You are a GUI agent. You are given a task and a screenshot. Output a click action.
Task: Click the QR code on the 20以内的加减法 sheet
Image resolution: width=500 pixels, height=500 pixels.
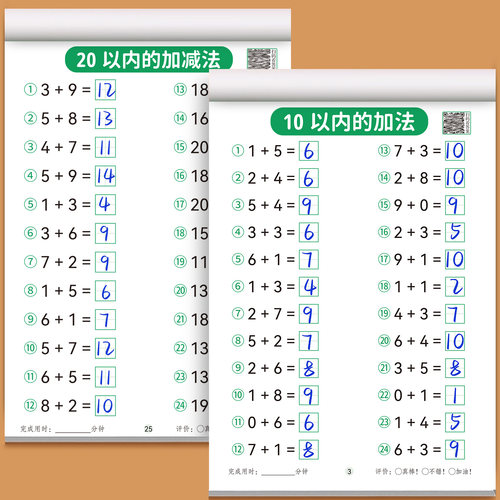(262, 59)
